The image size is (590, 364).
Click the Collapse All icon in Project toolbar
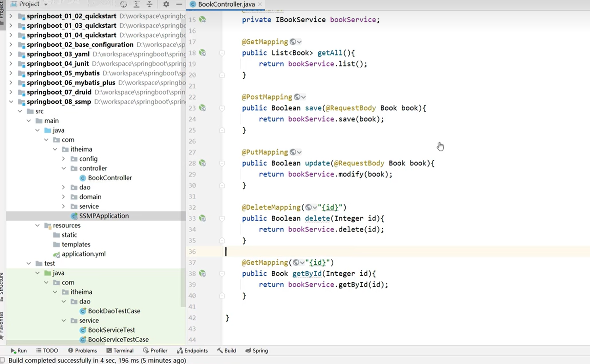point(149,4)
